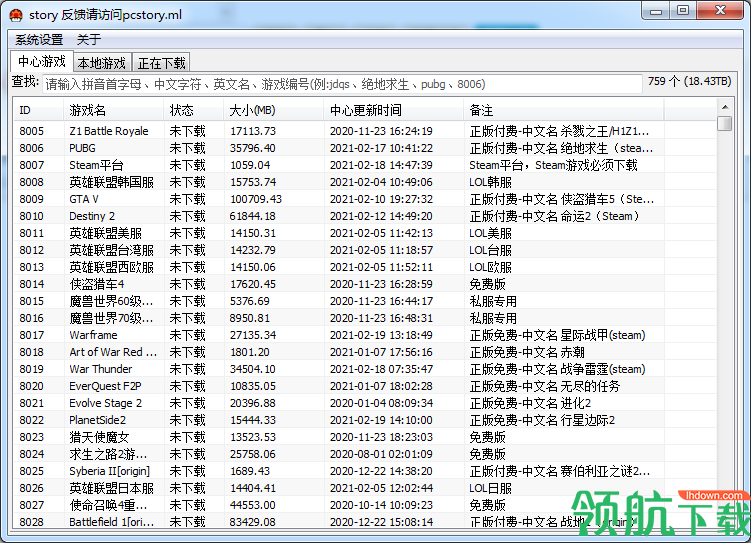Click size value 1059.04
Viewport: 751px width, 543px height.
coord(250,165)
